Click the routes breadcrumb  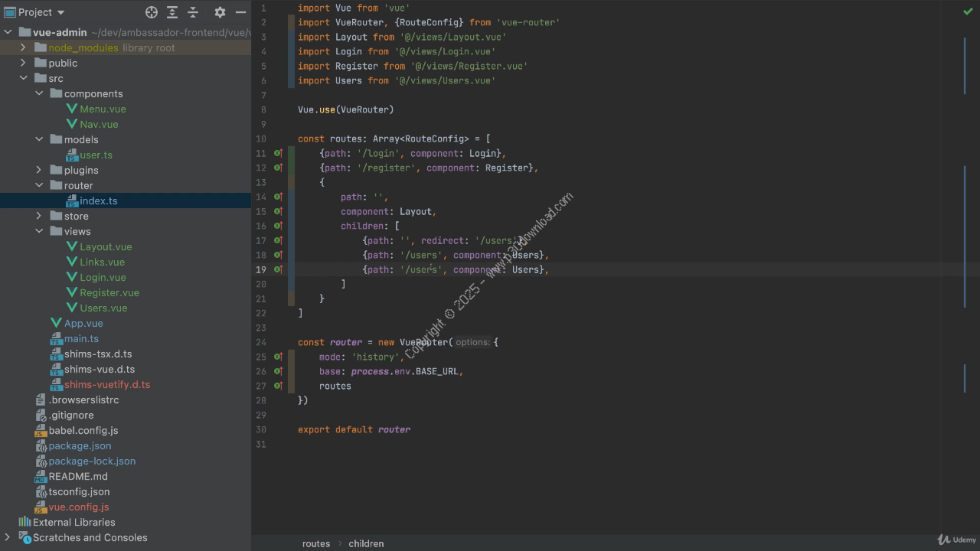316,543
